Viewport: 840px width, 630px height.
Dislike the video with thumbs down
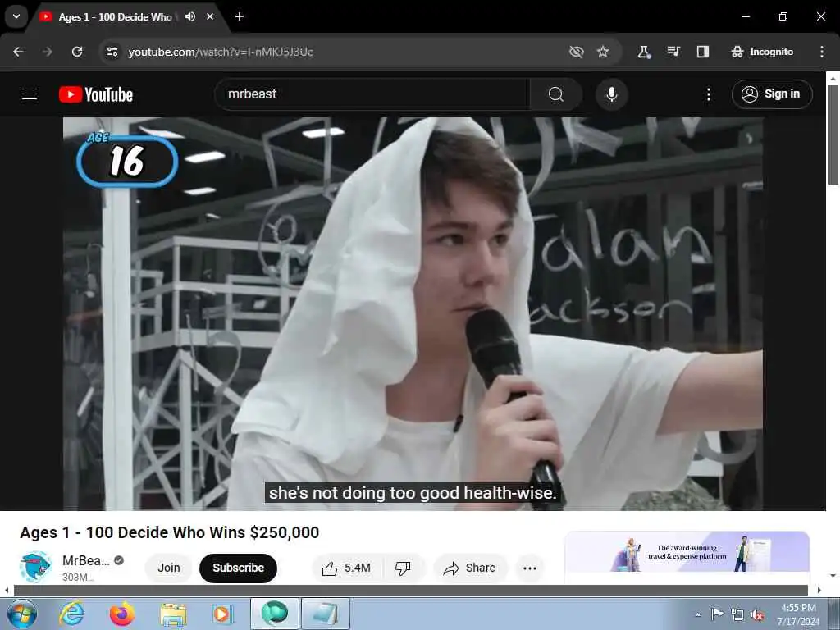coord(404,568)
